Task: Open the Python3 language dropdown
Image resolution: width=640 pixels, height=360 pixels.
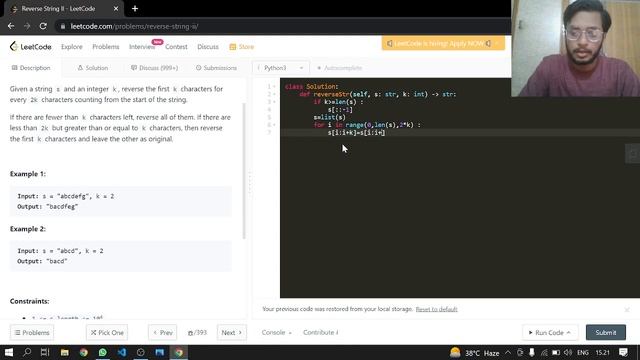Action: click(x=281, y=68)
